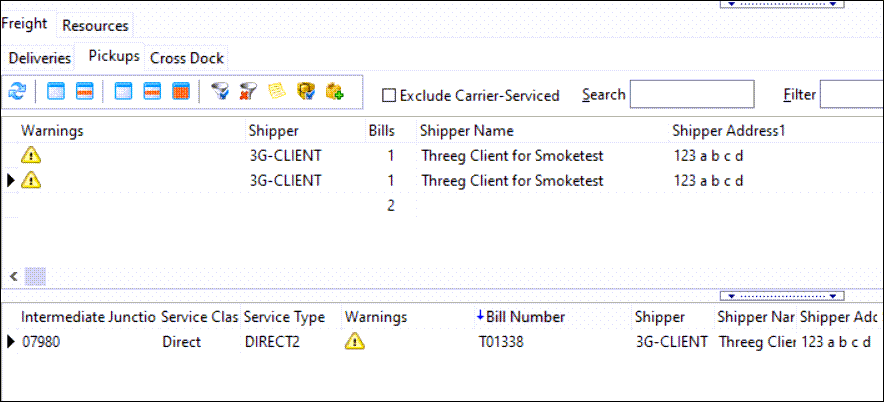The image size is (884, 402).
Task: Click the funnel icon with red X
Action: (x=247, y=92)
